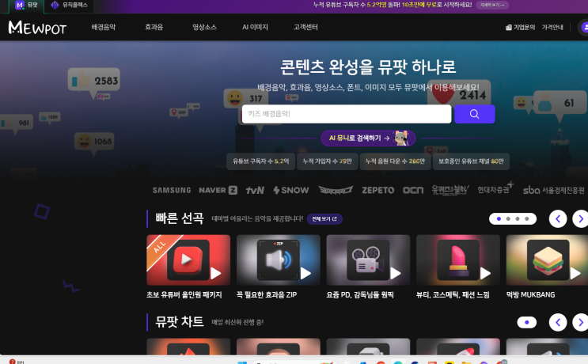Screen dimensions: 588x364
Task: Open the user profile icon
Action: [584, 28]
